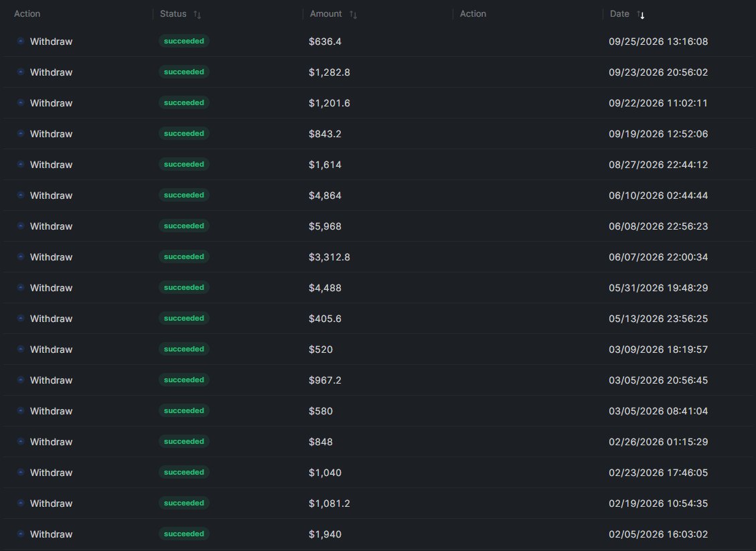Viewport: 756px width, 551px height.
Task: Click succeeded badge in $405.6 row
Action: (183, 319)
